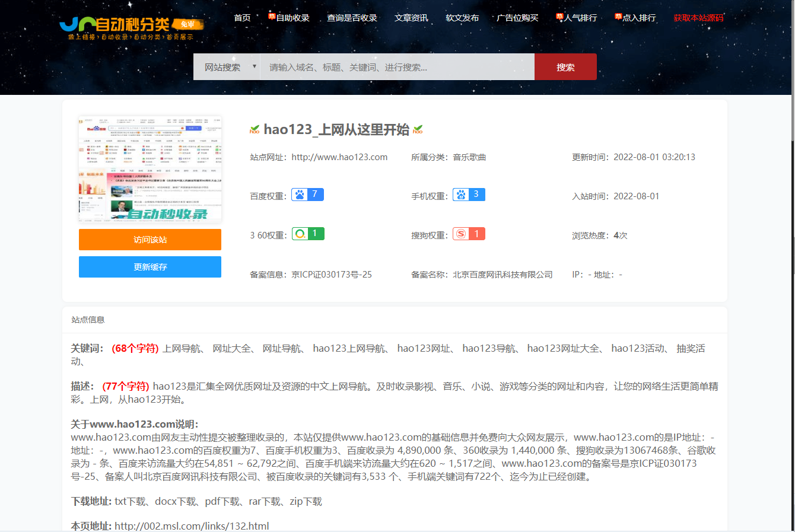Click the blue 更新缓存 button

click(x=150, y=267)
